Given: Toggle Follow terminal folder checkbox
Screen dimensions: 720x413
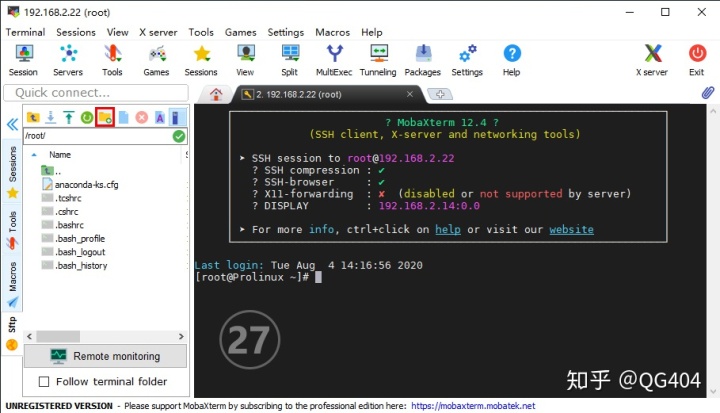Looking at the screenshot, I should click(44, 382).
